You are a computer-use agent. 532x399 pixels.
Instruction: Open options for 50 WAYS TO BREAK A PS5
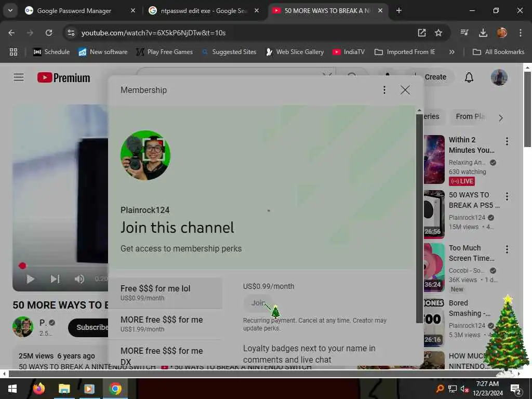(x=507, y=196)
